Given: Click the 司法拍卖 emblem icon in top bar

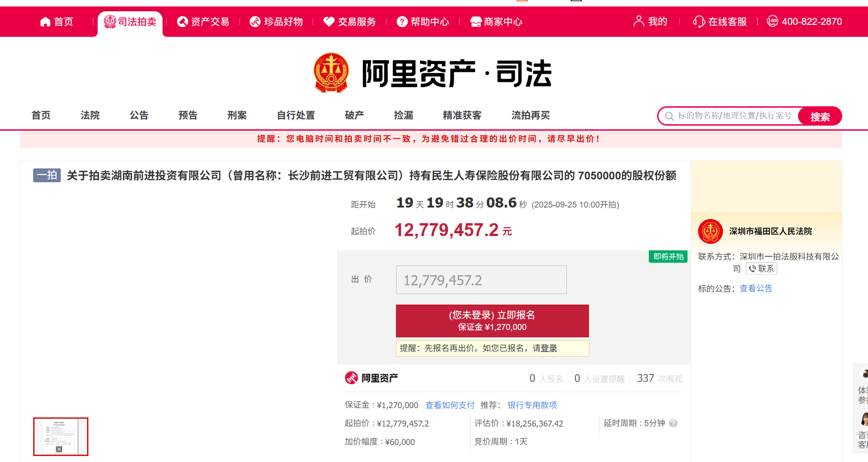Looking at the screenshot, I should [110, 22].
